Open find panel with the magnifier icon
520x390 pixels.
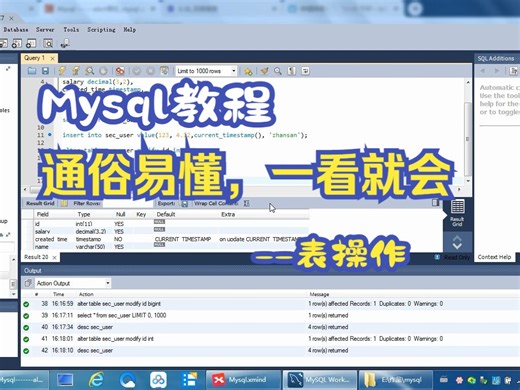pyautogui.click(x=278, y=71)
